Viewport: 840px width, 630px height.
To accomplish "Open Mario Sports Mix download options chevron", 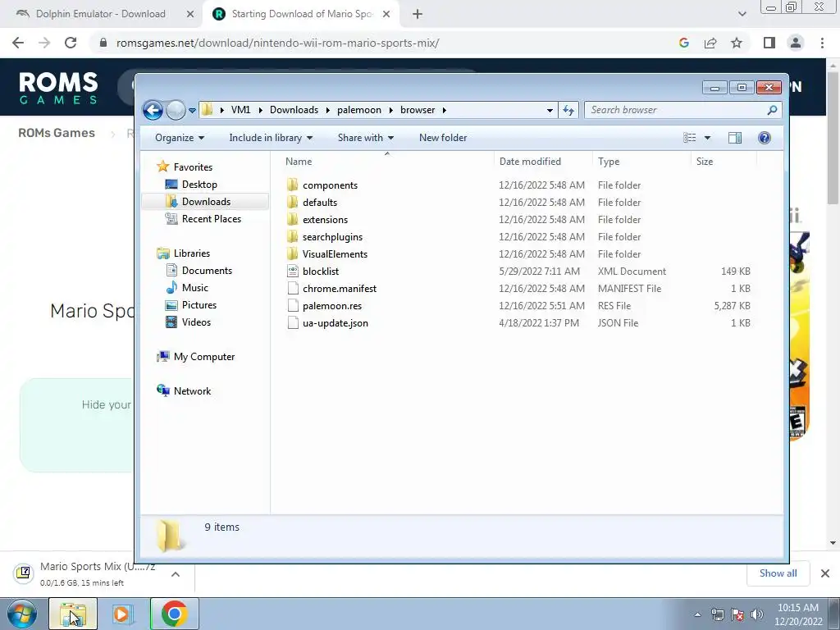I will point(176,574).
